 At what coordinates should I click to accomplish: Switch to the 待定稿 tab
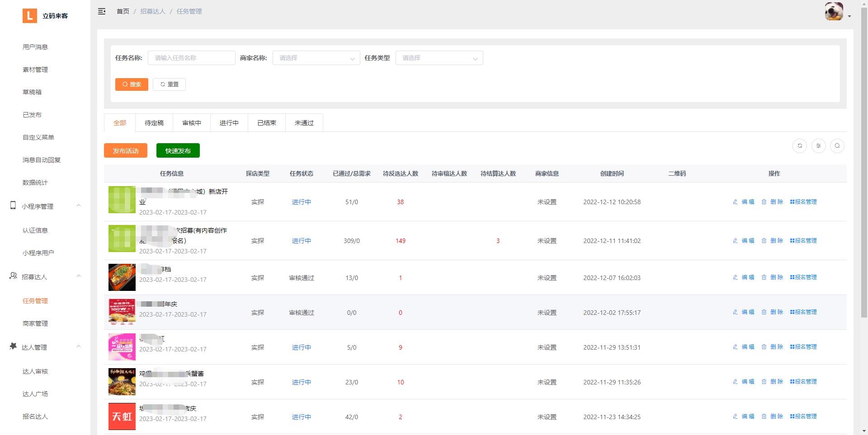coord(154,123)
